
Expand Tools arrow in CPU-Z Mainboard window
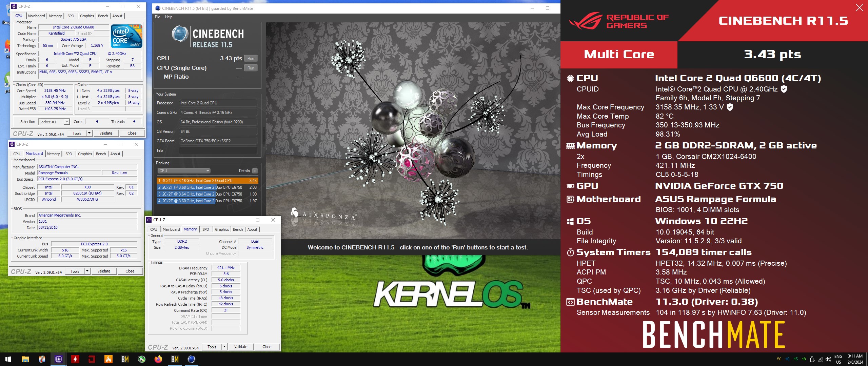87,271
